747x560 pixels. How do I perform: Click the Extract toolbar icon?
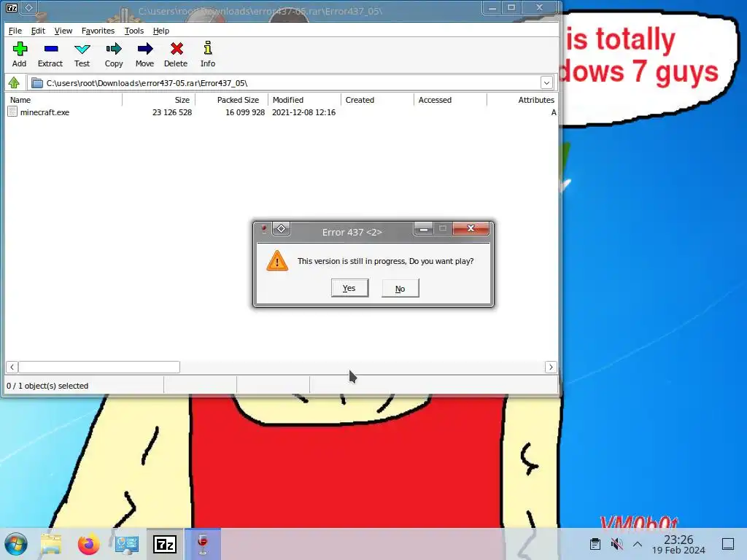tap(50, 54)
